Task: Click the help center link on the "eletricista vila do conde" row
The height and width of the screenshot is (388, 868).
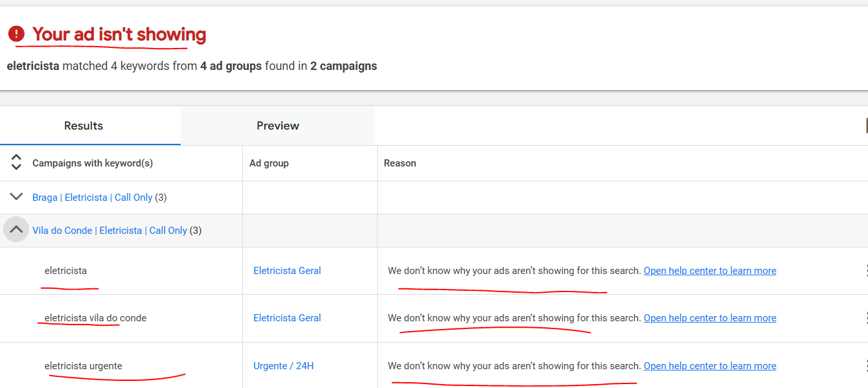Action: [709, 317]
